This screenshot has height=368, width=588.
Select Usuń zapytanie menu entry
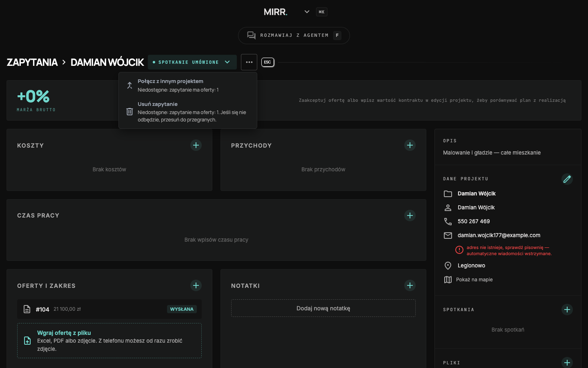pyautogui.click(x=188, y=112)
